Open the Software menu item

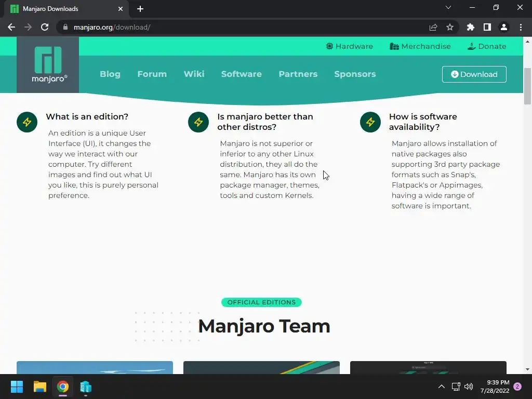(x=242, y=74)
